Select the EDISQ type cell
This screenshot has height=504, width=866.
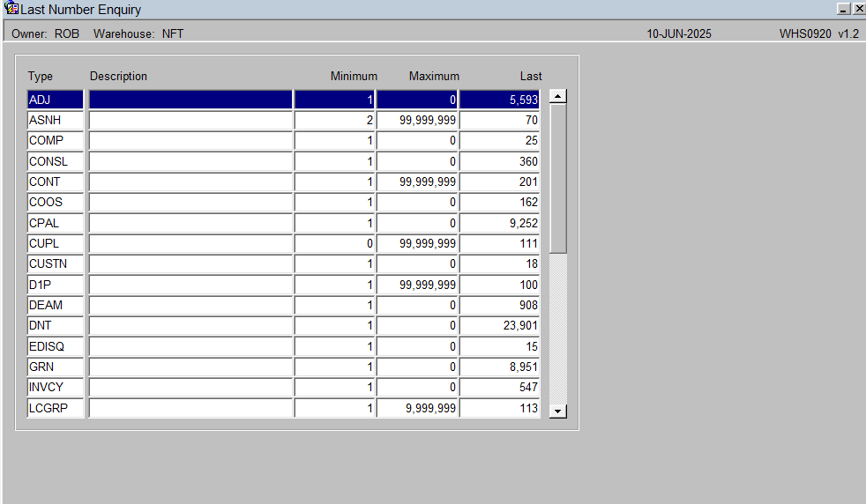[x=56, y=347]
